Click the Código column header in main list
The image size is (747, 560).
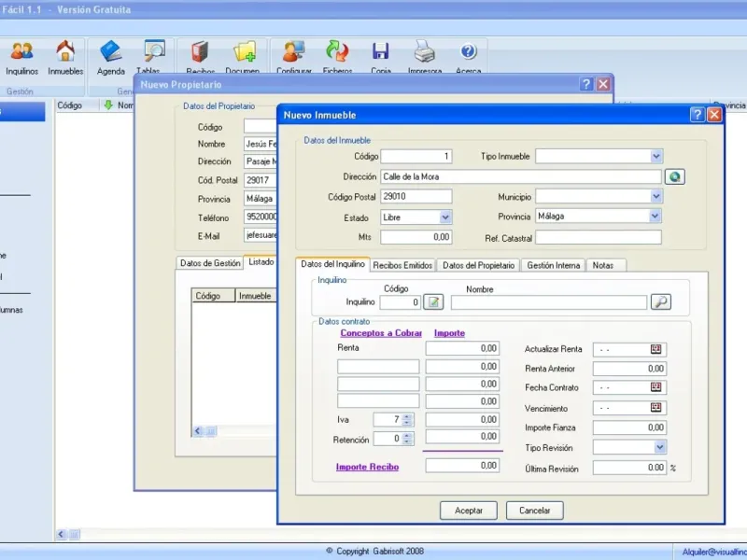77,105
